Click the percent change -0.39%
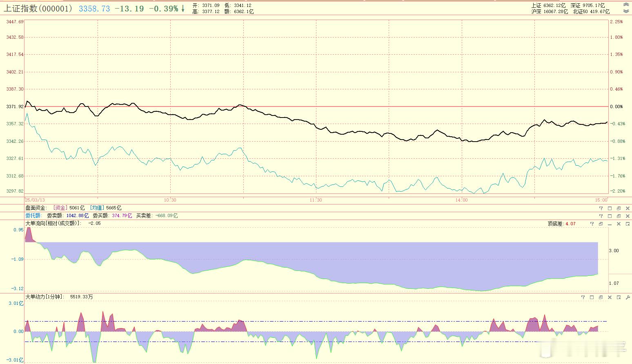 tap(163, 9)
